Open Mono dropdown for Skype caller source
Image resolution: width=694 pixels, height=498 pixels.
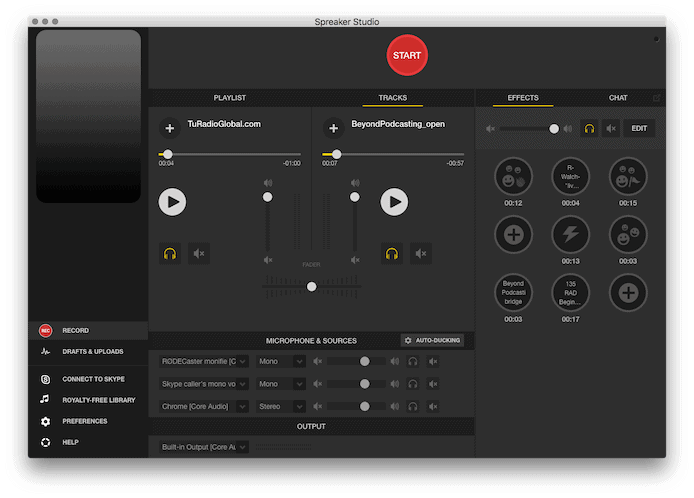coord(281,384)
